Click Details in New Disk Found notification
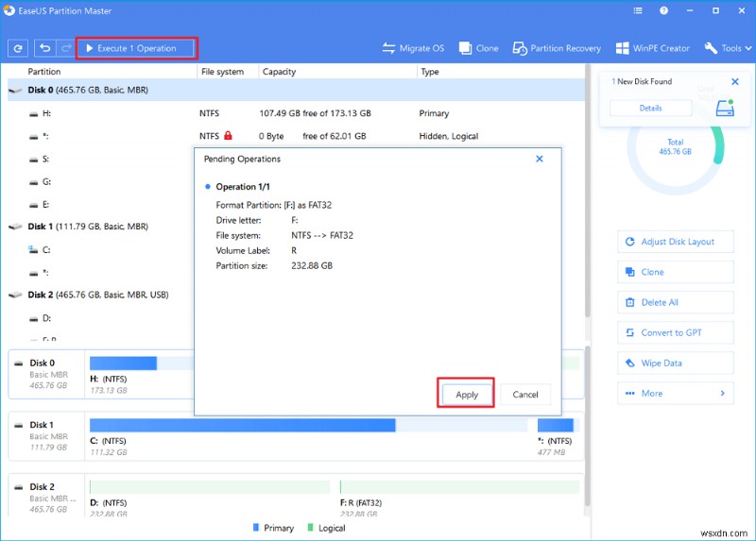 (x=651, y=109)
